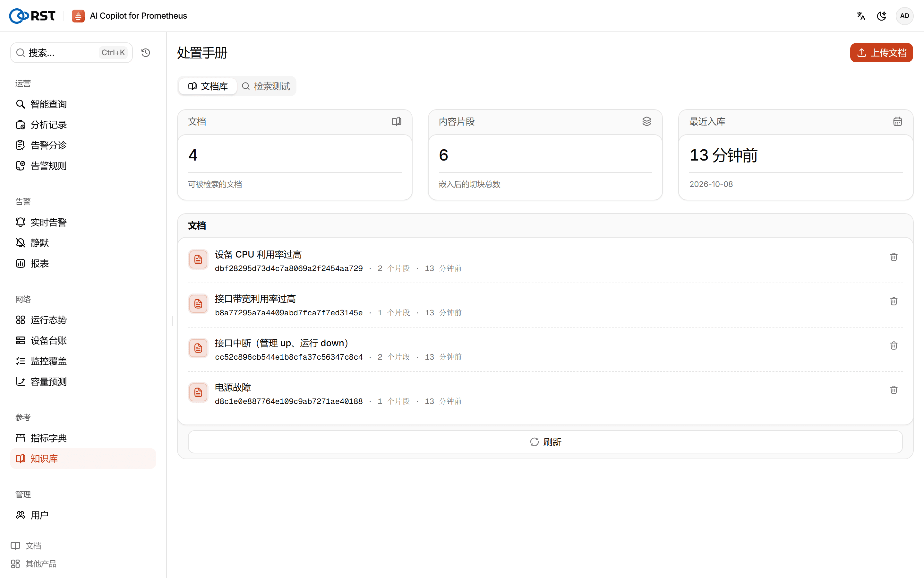Switch to the 文档库 tab
Image resolution: width=924 pixels, height=578 pixels.
point(208,86)
